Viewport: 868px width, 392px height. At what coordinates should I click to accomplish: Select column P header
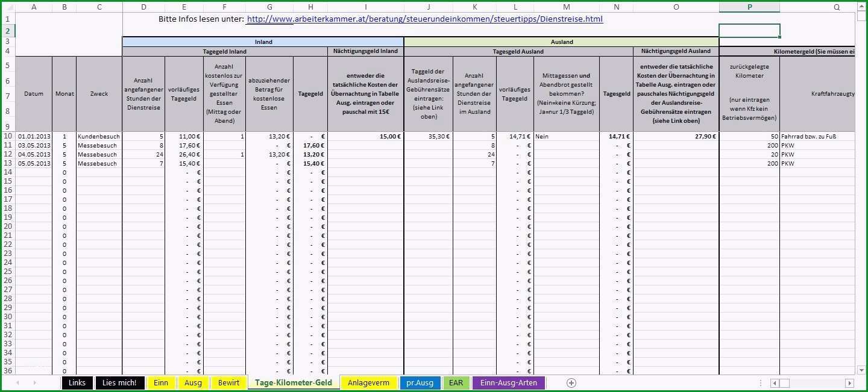749,7
